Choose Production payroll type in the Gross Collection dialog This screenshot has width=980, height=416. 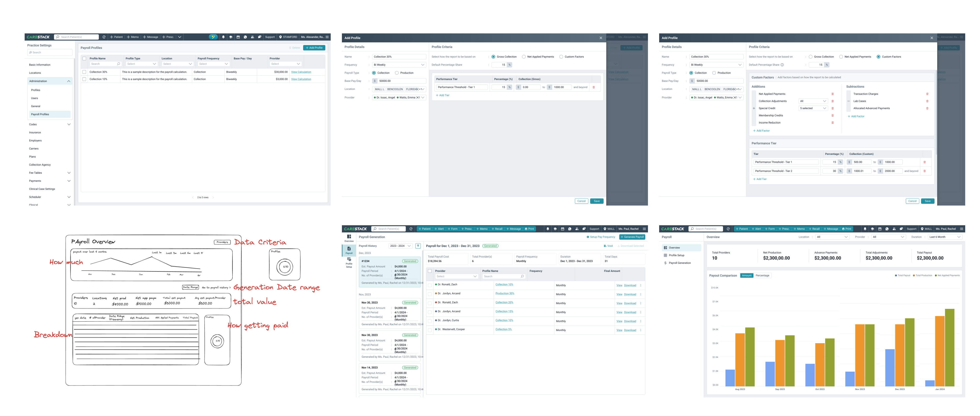pos(397,73)
